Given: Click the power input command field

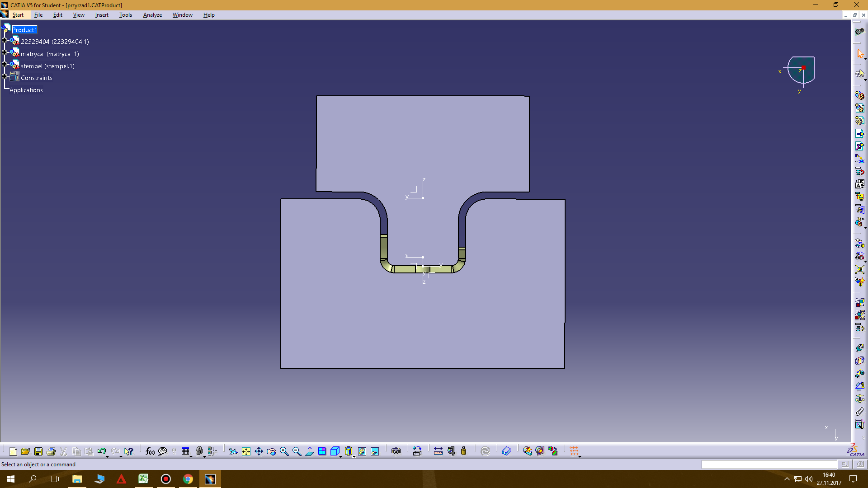Looking at the screenshot, I should click(769, 465).
